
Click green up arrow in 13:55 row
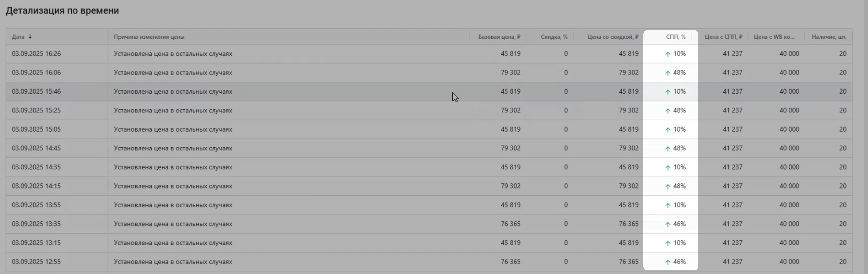click(667, 205)
